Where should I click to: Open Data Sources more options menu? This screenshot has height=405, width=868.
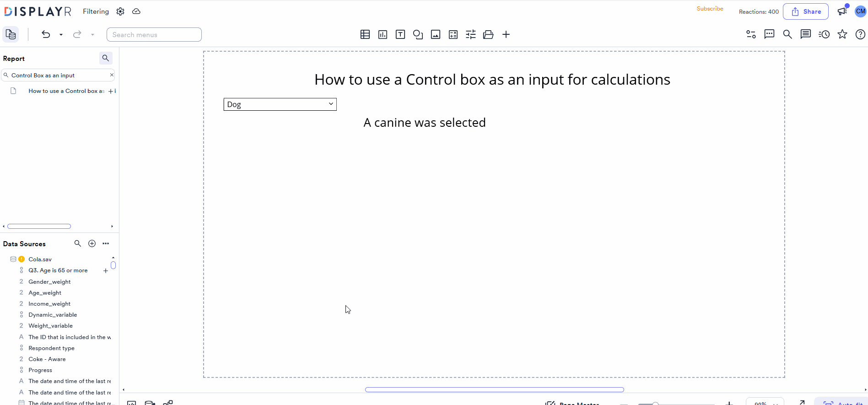[106, 243]
